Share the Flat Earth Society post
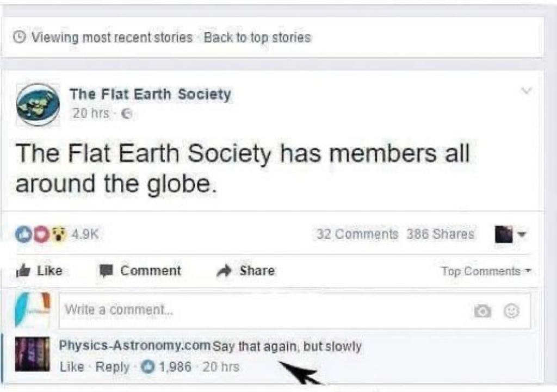The image size is (557, 392). 245,271
